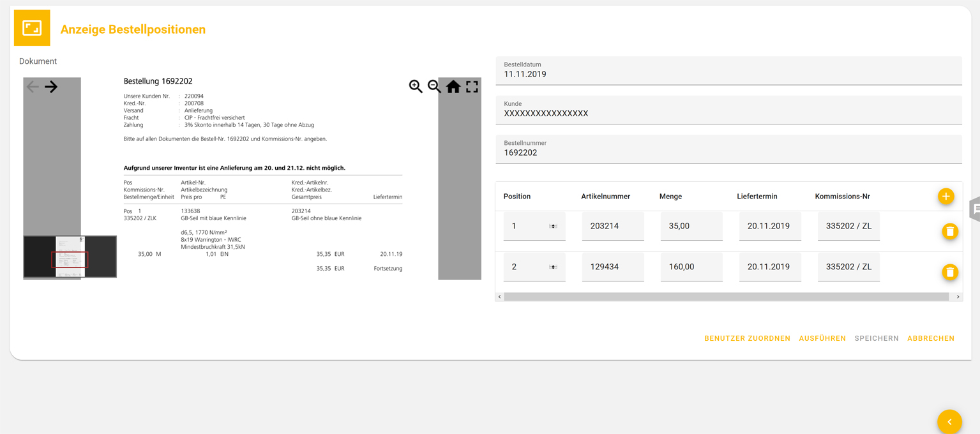Select Artikelnummer field containing 129434
Image resolution: width=980 pixels, height=434 pixels.
[x=612, y=267]
